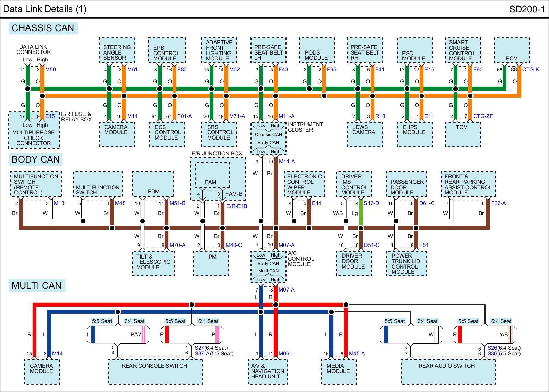The image size is (549, 392).
Task: Click the S16-D connector code
Action: pyautogui.click(x=371, y=203)
